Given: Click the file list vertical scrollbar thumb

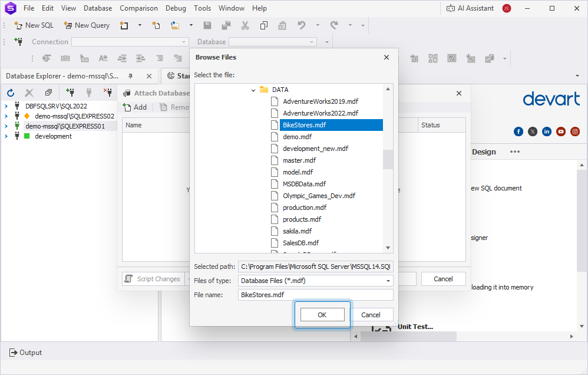Looking at the screenshot, I should (x=388, y=159).
